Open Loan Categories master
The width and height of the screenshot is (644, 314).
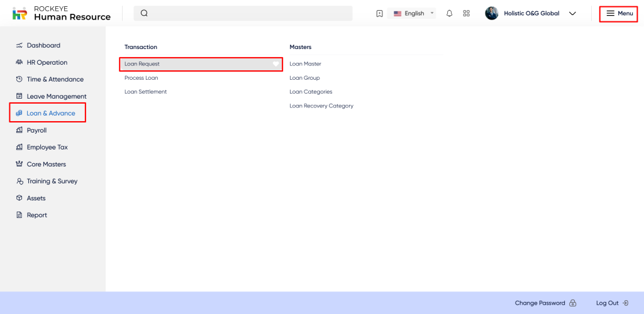[x=311, y=92]
